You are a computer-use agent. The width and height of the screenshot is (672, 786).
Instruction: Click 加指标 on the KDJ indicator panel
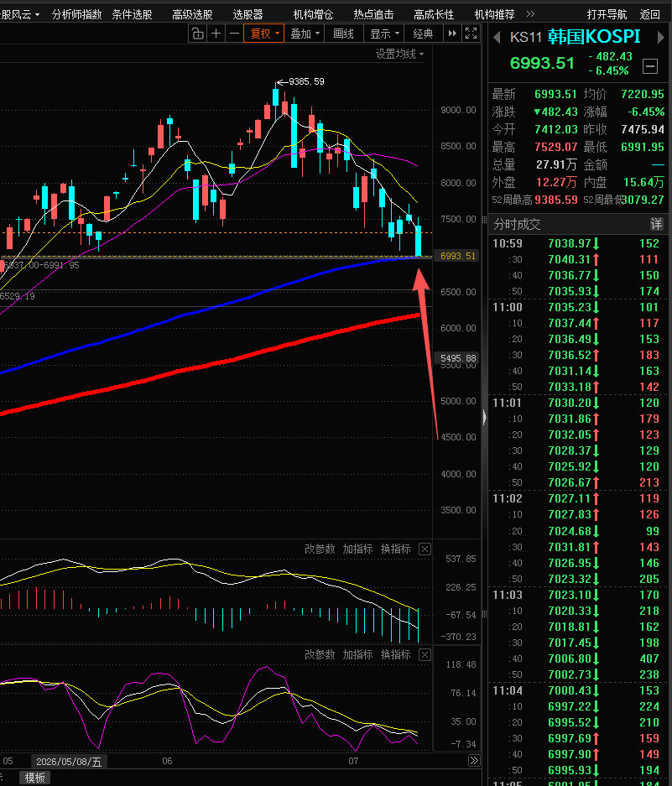[357, 654]
